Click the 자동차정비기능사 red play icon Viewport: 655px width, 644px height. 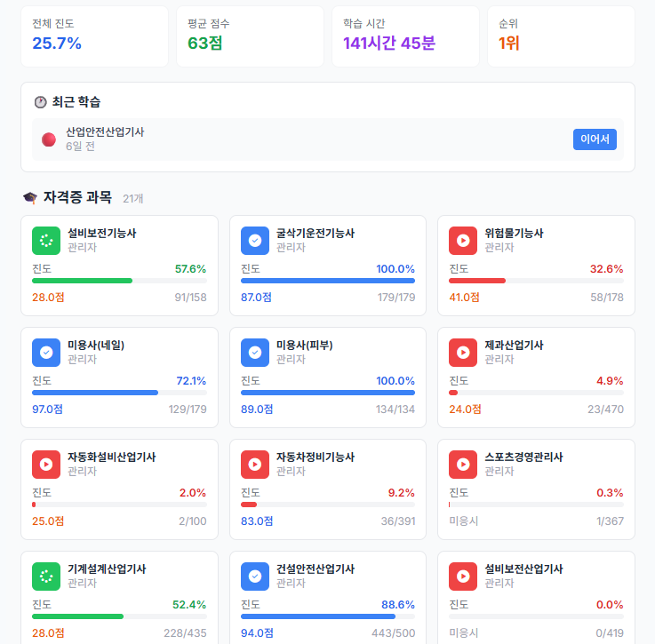(x=255, y=465)
